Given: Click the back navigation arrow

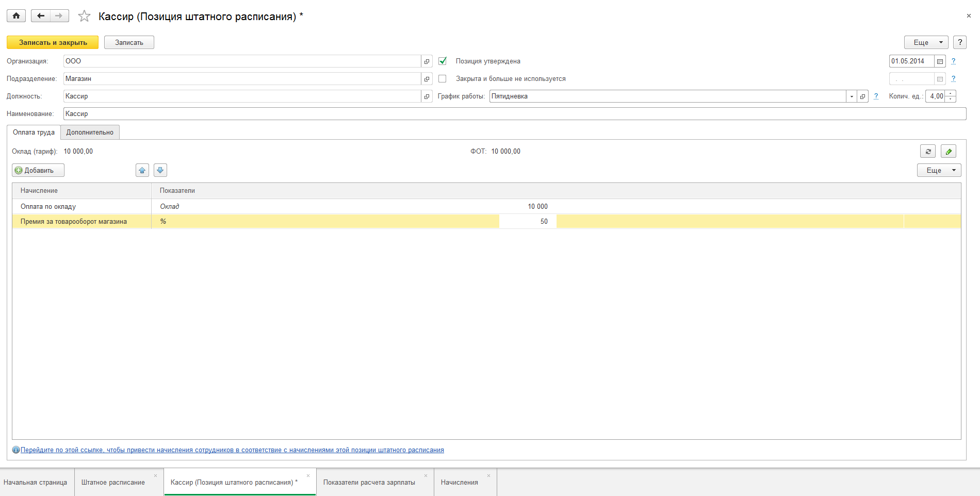Looking at the screenshot, I should pos(41,16).
